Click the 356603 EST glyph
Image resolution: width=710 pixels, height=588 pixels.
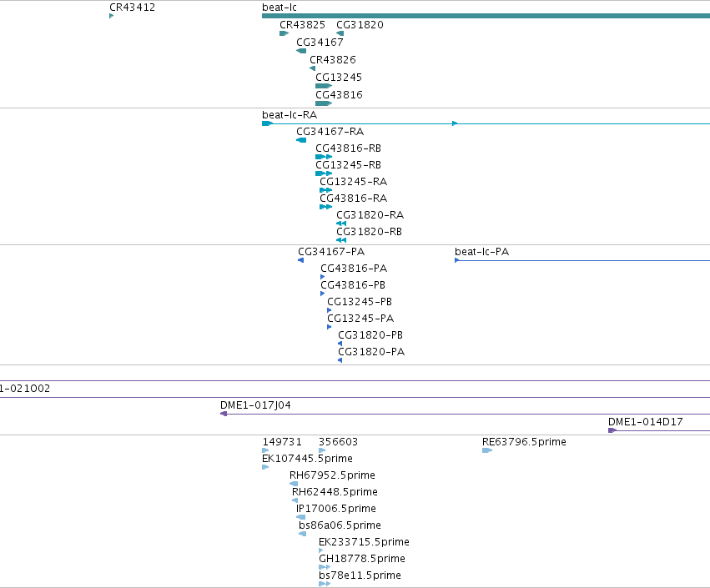[322, 450]
